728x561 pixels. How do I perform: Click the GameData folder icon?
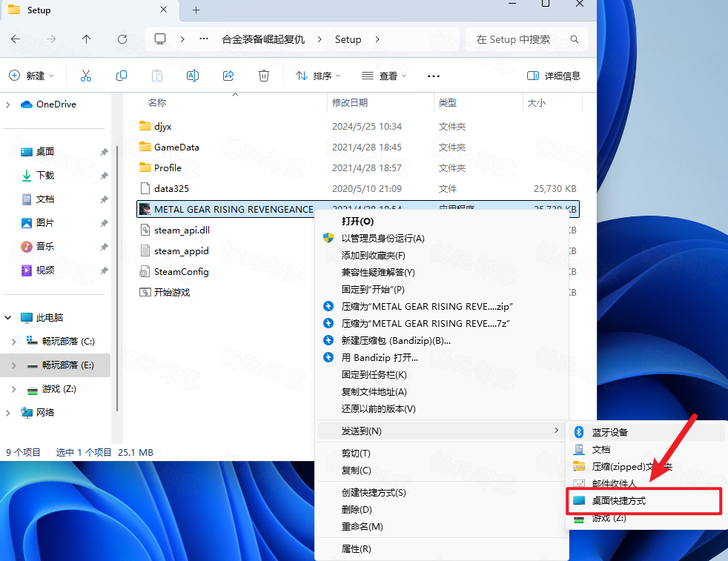pyautogui.click(x=145, y=147)
